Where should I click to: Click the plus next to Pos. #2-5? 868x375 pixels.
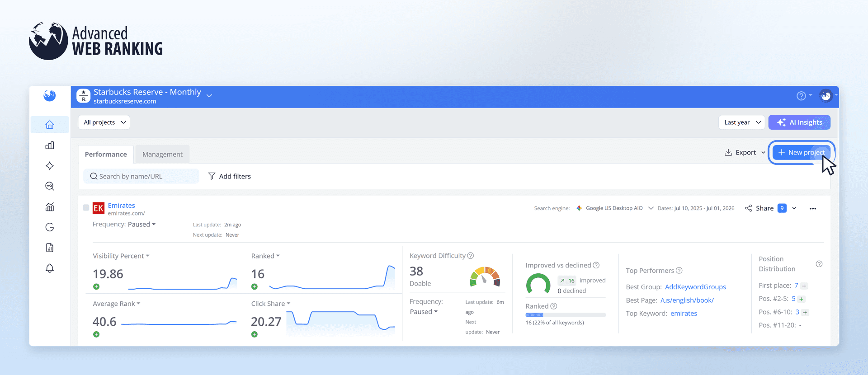coord(801,299)
